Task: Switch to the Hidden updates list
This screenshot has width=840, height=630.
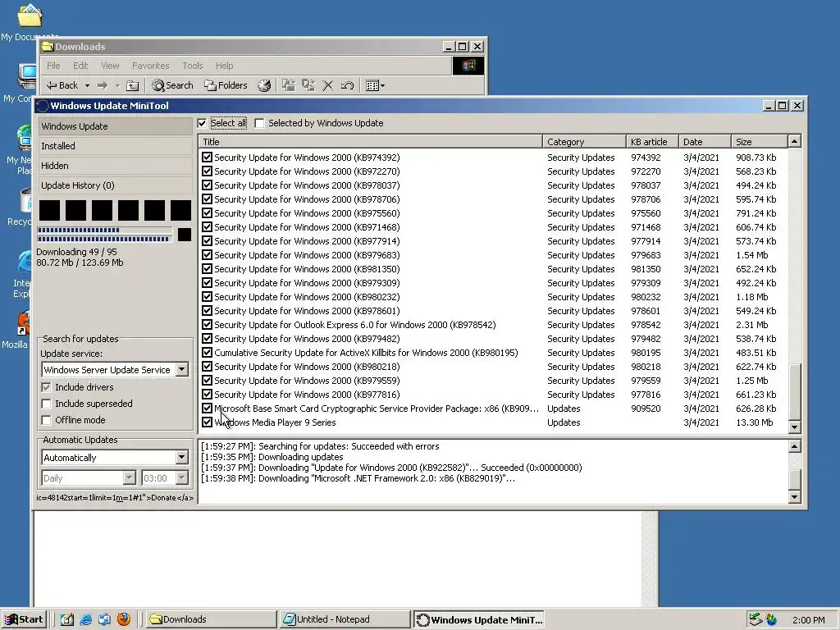Action: coord(115,166)
